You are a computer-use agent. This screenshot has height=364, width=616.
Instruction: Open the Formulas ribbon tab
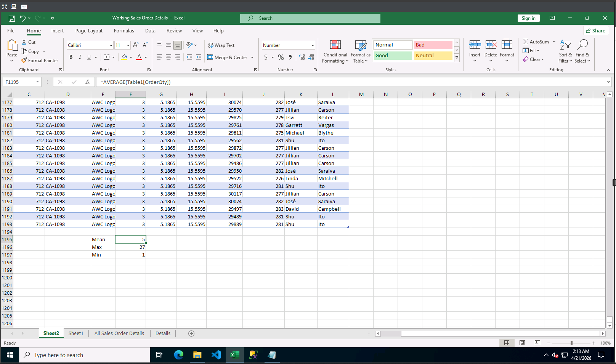[124, 31]
